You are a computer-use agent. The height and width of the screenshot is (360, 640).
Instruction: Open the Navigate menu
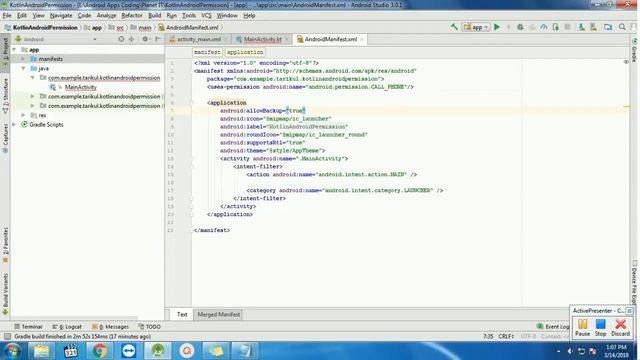[x=61, y=16]
